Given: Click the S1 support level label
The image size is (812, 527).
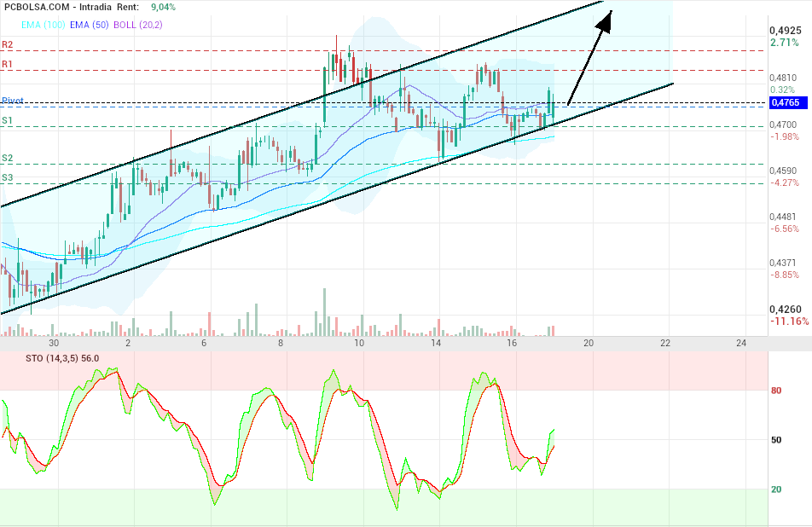Looking at the screenshot, I should [x=8, y=121].
